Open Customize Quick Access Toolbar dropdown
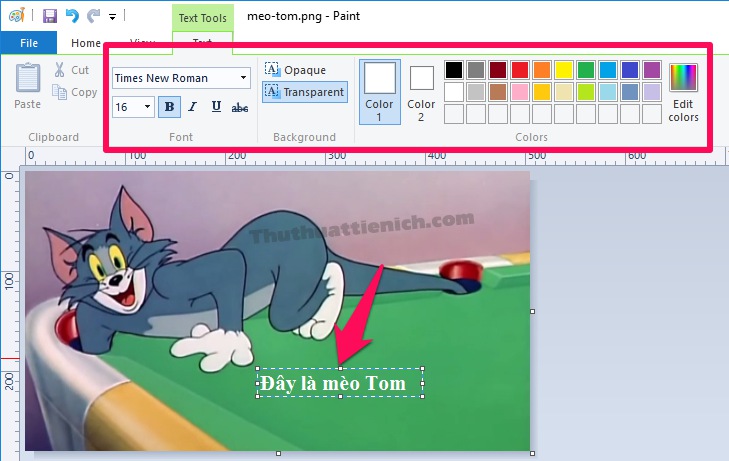The image size is (729, 461). pyautogui.click(x=113, y=17)
